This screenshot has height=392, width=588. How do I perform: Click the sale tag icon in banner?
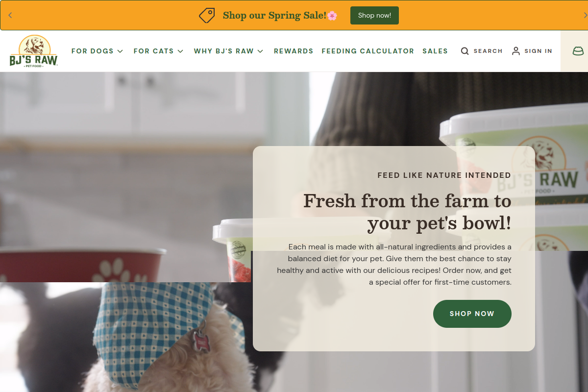(x=207, y=15)
